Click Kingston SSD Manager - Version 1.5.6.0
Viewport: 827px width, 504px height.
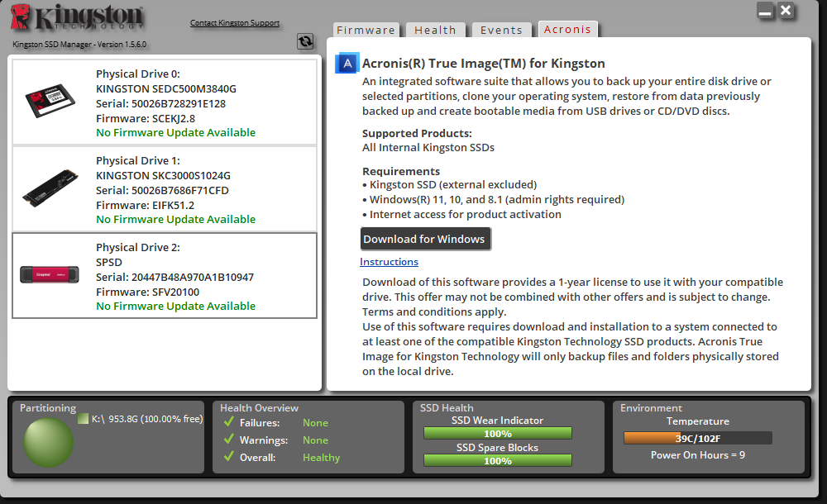coord(79,45)
